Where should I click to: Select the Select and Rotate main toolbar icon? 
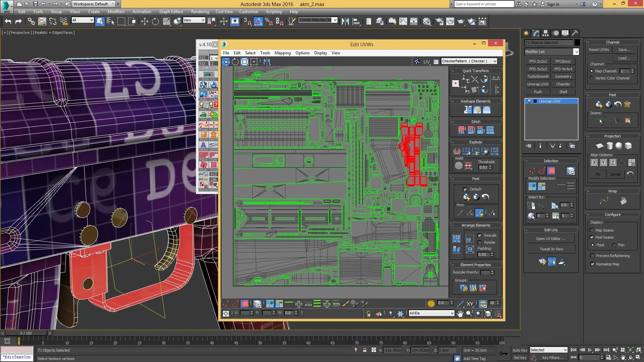click(155, 22)
